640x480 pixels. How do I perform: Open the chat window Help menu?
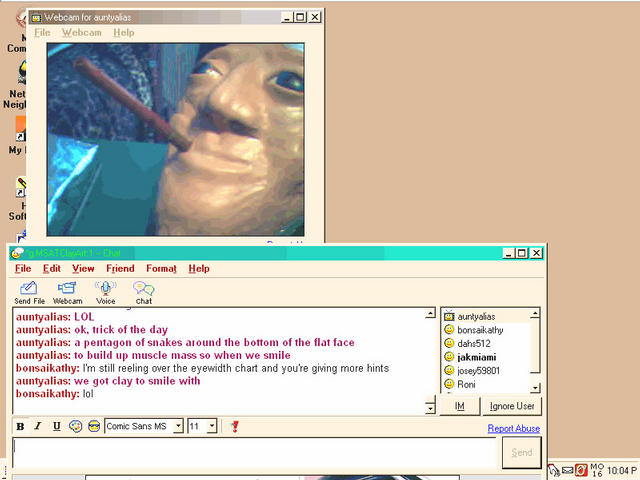pos(199,269)
